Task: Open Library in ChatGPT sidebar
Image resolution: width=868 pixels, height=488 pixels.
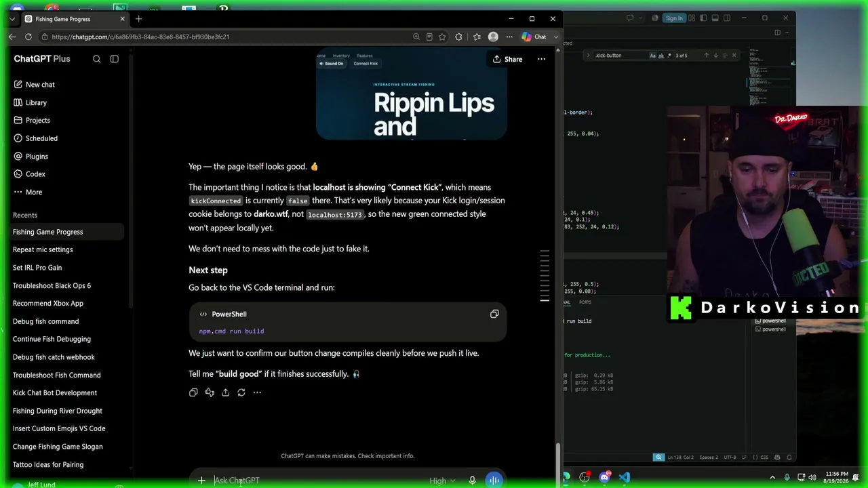Action: click(36, 103)
